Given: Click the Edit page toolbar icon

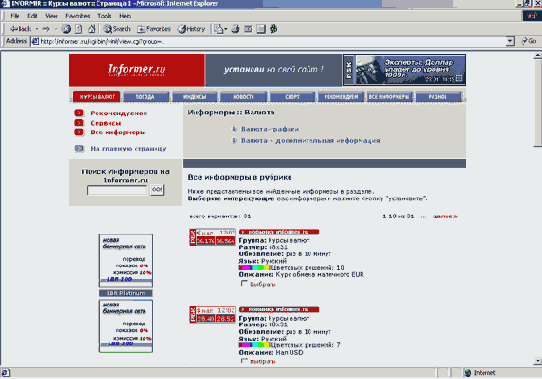Looking at the screenshot, I should coord(248,29).
